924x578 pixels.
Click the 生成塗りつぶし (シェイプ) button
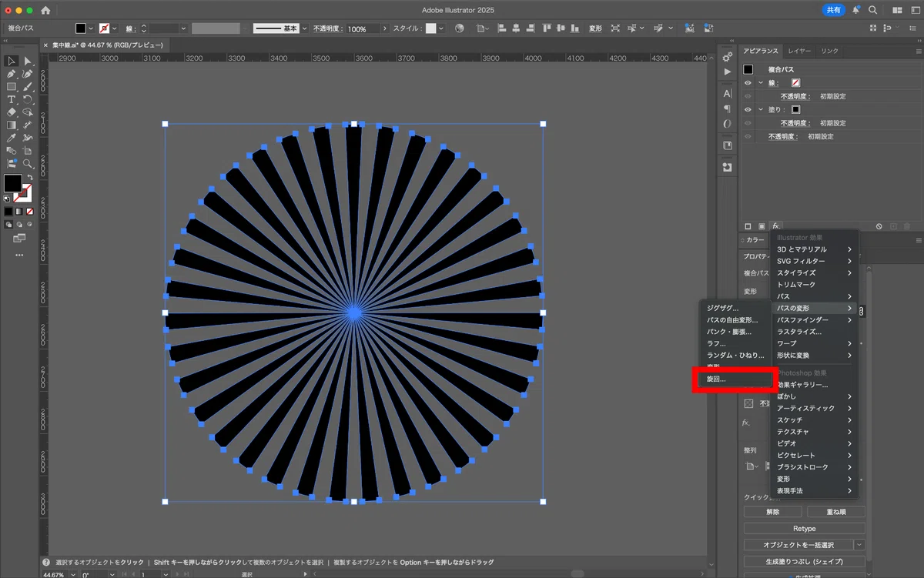coord(804,561)
